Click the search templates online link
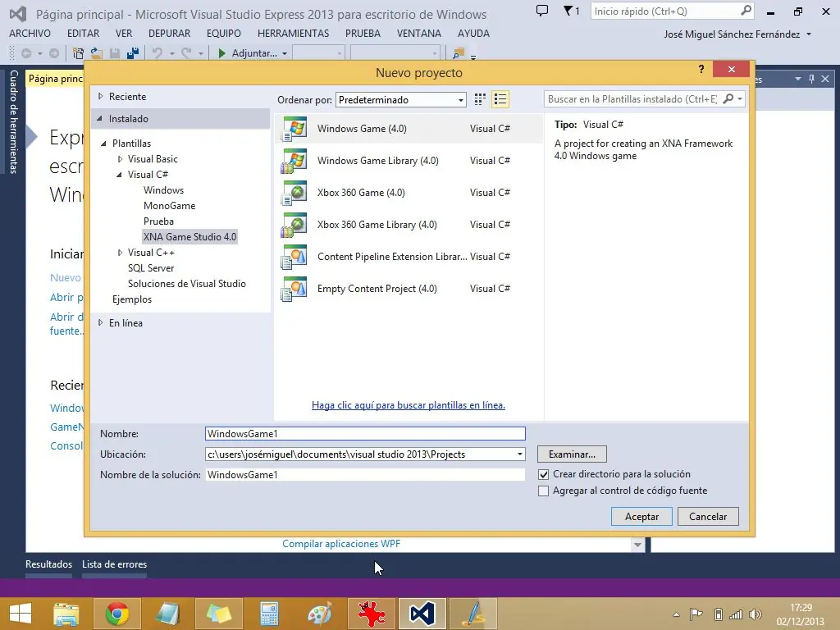This screenshot has height=630, width=840. coord(409,405)
